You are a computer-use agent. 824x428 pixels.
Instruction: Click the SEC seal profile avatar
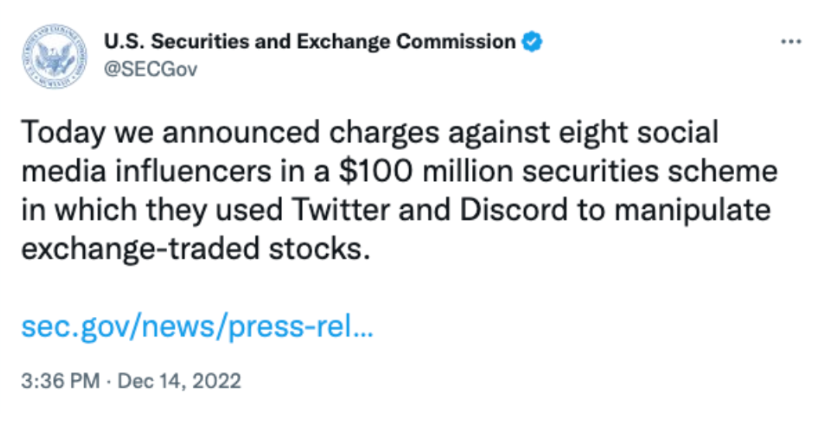click(54, 56)
